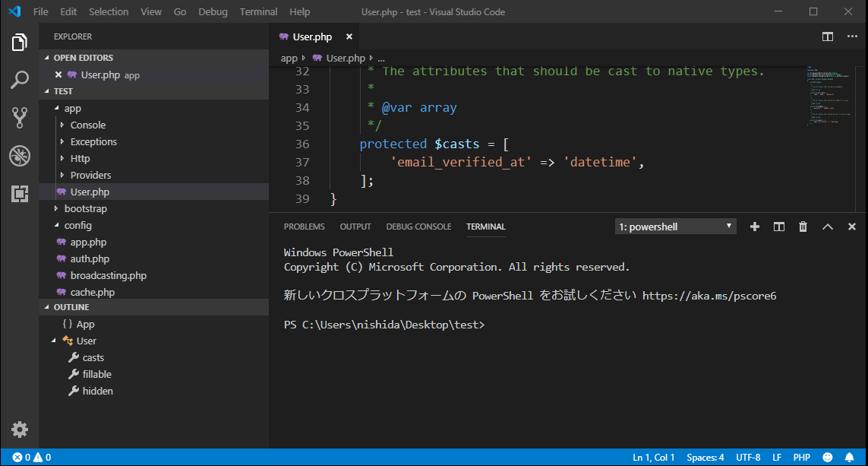Maximize the terminal panel with chevron
868x466 pixels.
(x=828, y=227)
